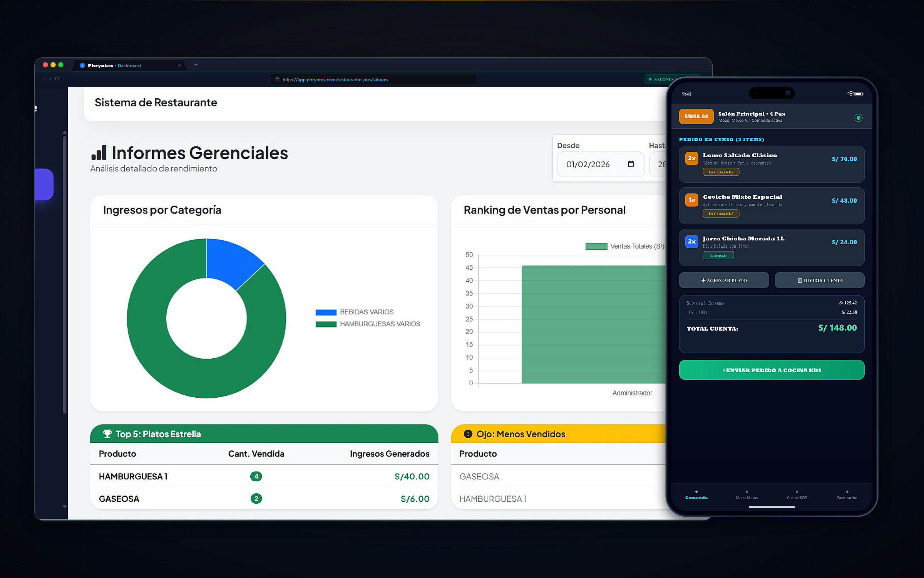Open the Desde date field 01/02/2026
Viewport: 924px width, 578px height.
[x=601, y=164]
